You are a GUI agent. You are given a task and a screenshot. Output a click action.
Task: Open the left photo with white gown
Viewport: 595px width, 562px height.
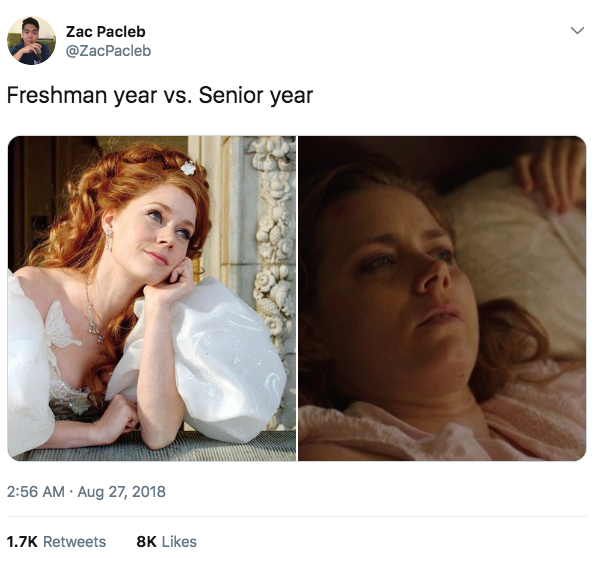152,298
